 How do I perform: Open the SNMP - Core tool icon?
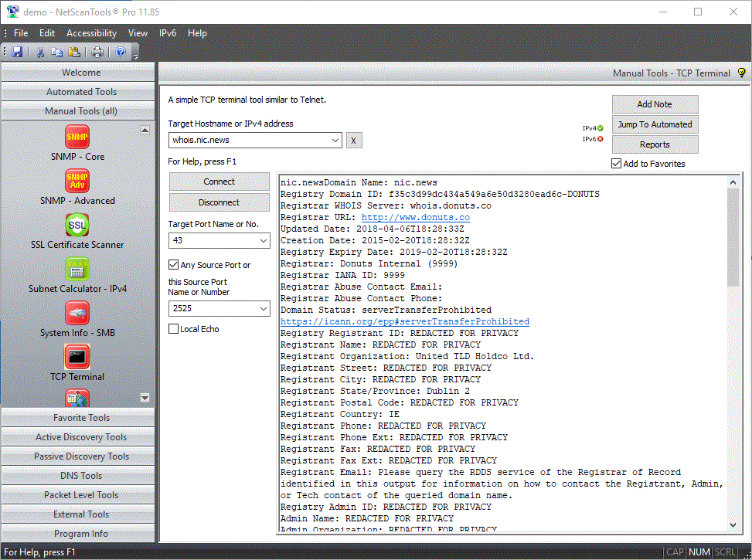click(x=77, y=137)
